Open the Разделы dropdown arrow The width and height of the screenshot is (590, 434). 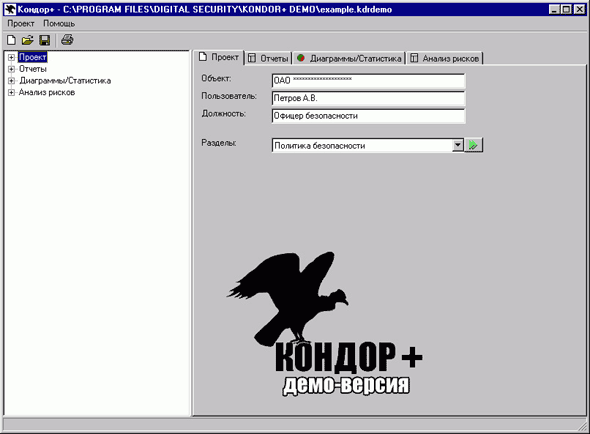[x=458, y=145]
